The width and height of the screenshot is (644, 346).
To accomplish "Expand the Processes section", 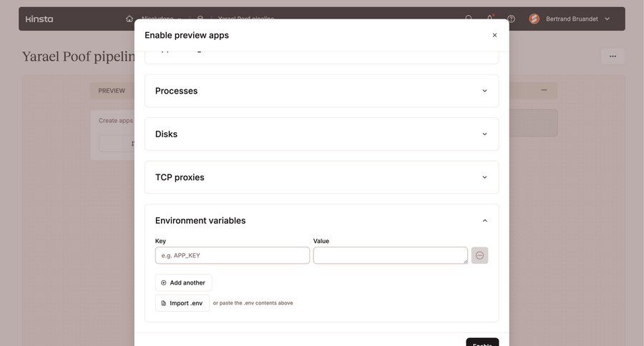I will pyautogui.click(x=484, y=91).
